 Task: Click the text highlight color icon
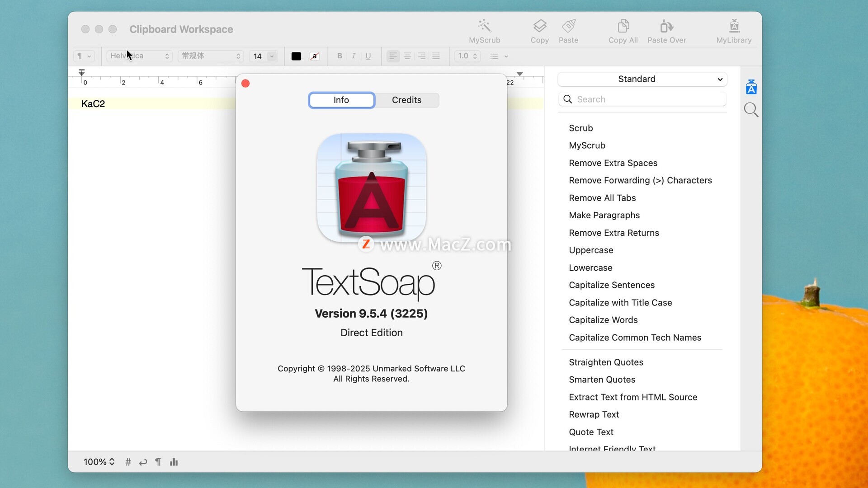315,56
